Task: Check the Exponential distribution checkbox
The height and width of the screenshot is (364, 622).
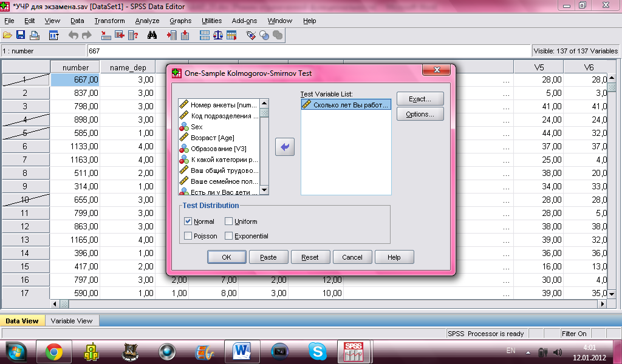Action: [228, 236]
